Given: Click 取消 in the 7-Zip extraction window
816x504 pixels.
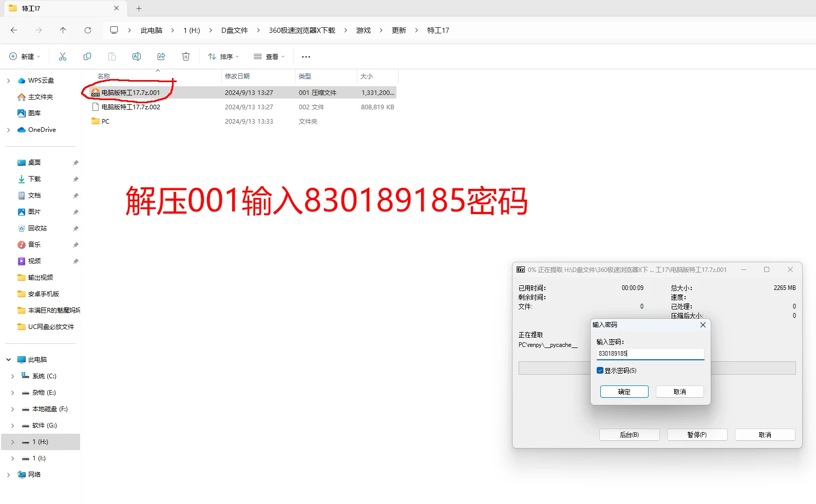Looking at the screenshot, I should [765, 435].
